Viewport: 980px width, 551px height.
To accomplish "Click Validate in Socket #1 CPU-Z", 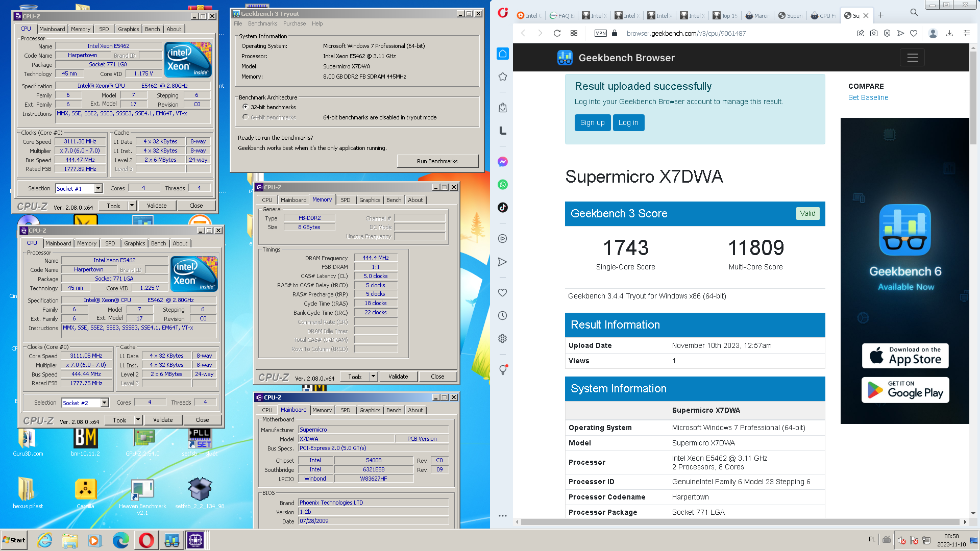I will tap(157, 206).
